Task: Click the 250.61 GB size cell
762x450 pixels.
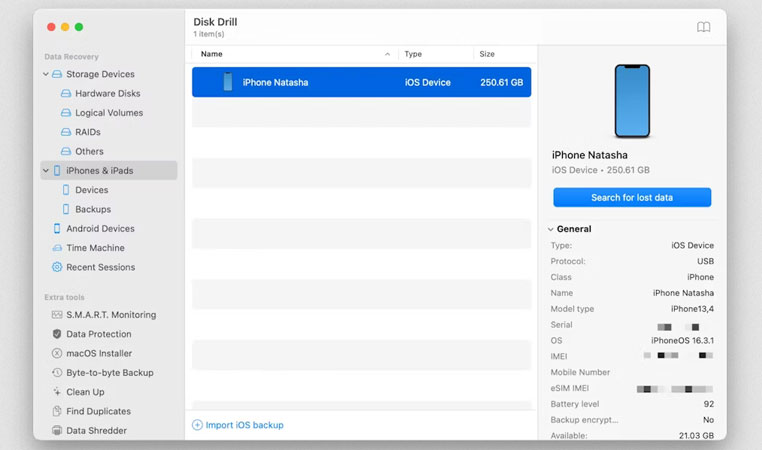Action: [502, 82]
